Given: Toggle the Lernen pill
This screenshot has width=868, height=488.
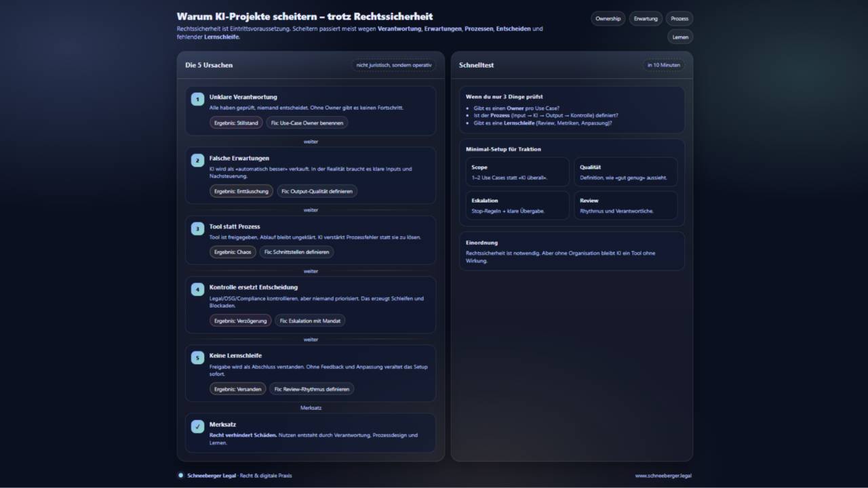Looking at the screenshot, I should (679, 37).
